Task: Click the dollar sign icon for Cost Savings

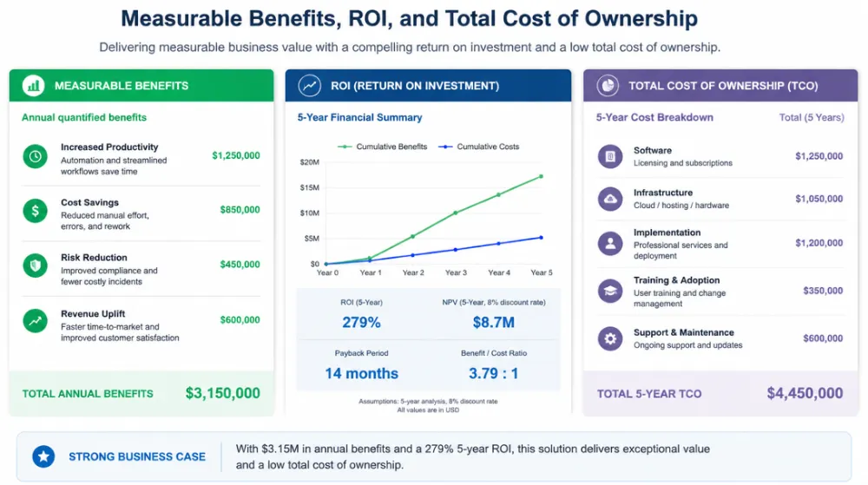Action: [35, 211]
